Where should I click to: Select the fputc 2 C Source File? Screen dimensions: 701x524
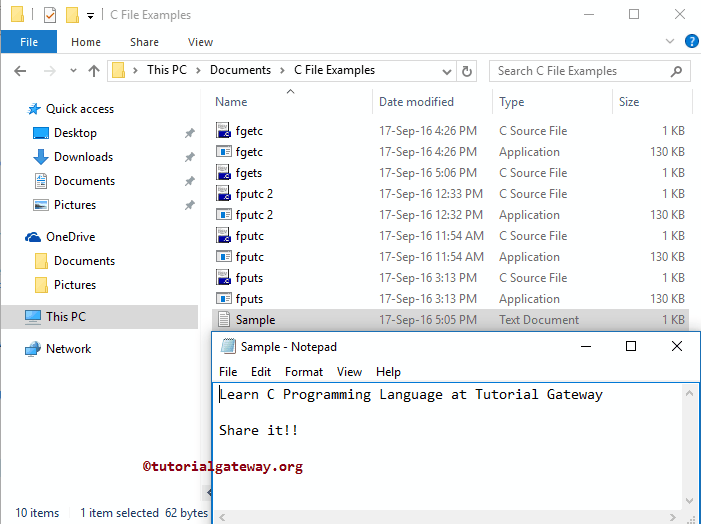click(x=450, y=194)
